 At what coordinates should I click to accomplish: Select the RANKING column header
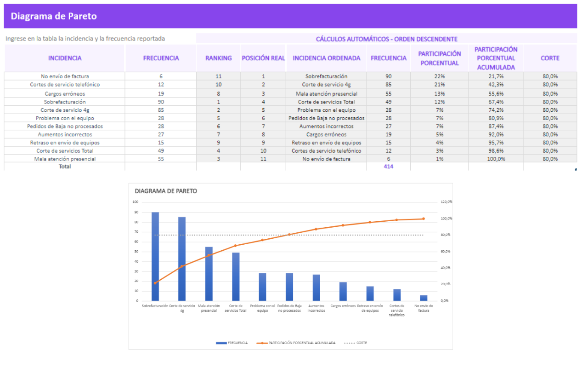point(218,58)
